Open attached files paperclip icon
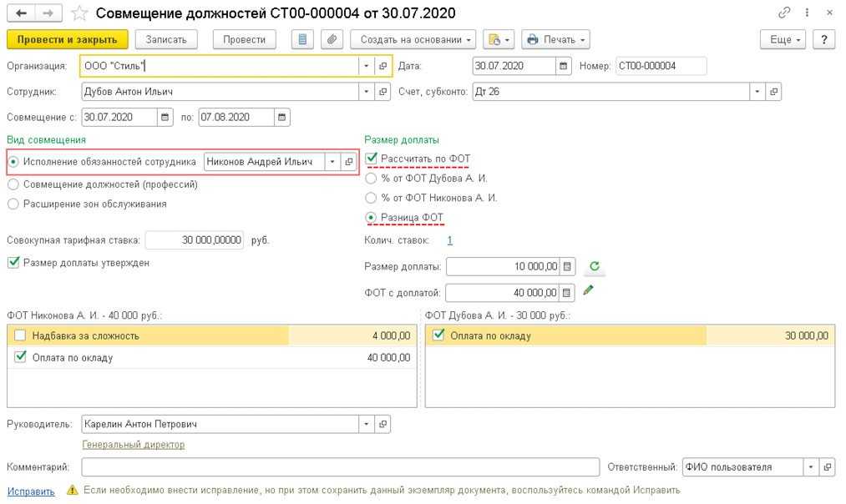The width and height of the screenshot is (846, 504). [x=332, y=39]
